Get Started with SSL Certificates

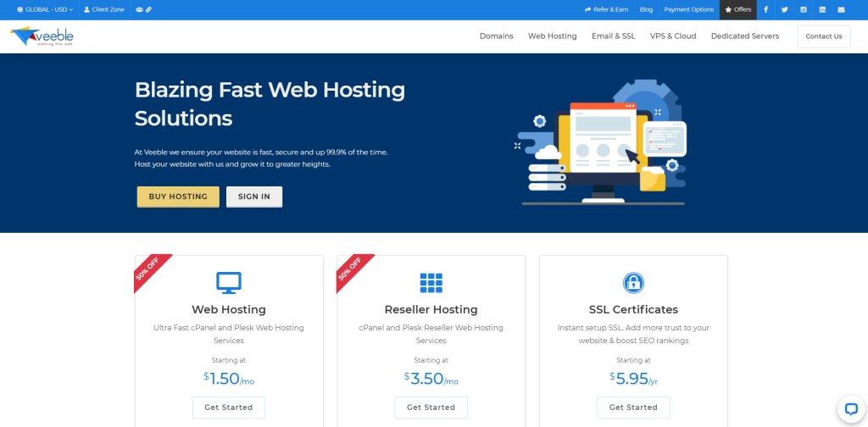633,408
